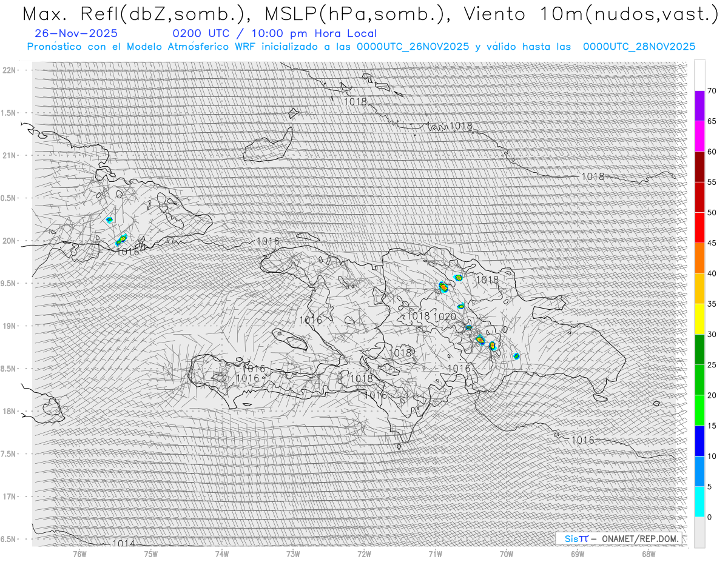Click the '8.5N' latitude label

click(8, 369)
